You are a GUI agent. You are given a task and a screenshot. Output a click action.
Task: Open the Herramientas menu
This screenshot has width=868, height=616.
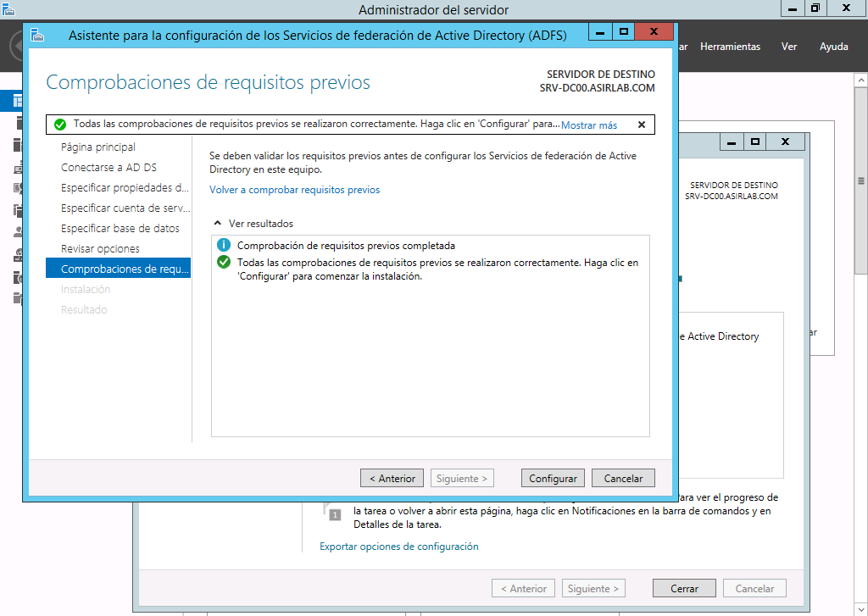pos(730,47)
